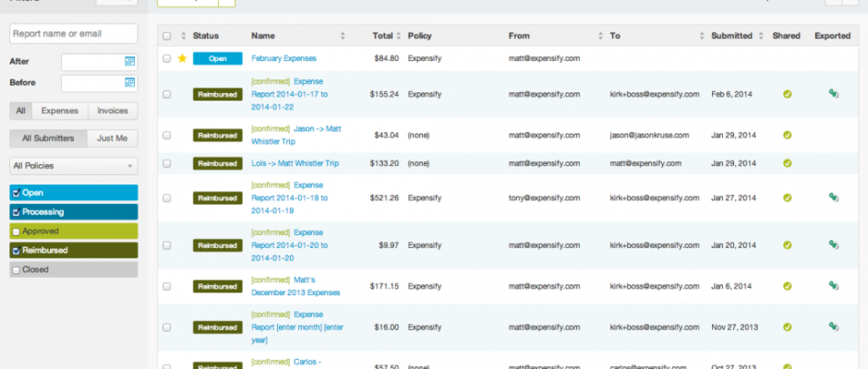This screenshot has width=868, height=369.
Task: Open the Lois -> Matt Whistler Trip report
Action: tap(295, 163)
